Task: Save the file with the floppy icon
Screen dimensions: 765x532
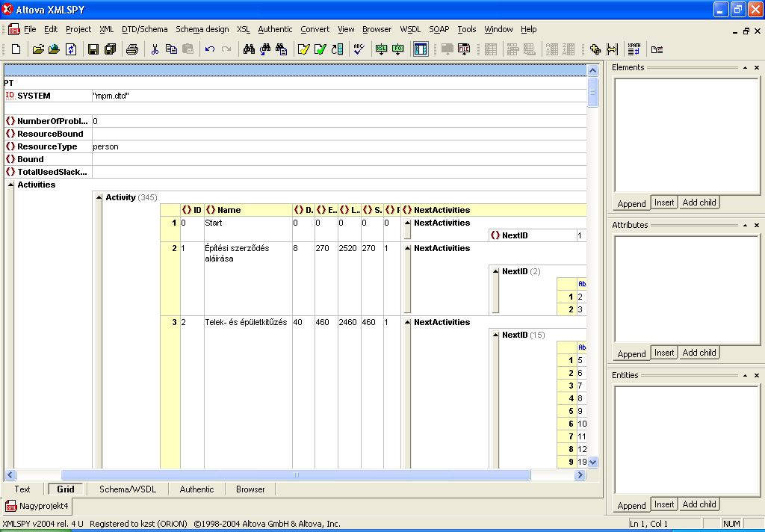Action: [x=93, y=49]
